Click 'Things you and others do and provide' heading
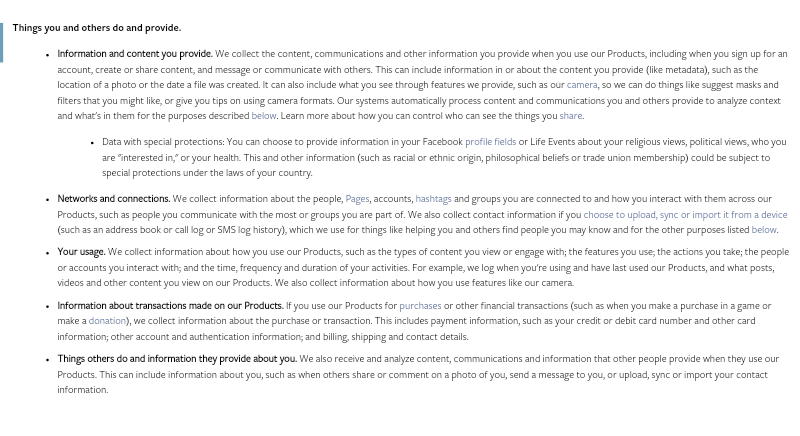Screen dimensions: 800x436 point(97,28)
